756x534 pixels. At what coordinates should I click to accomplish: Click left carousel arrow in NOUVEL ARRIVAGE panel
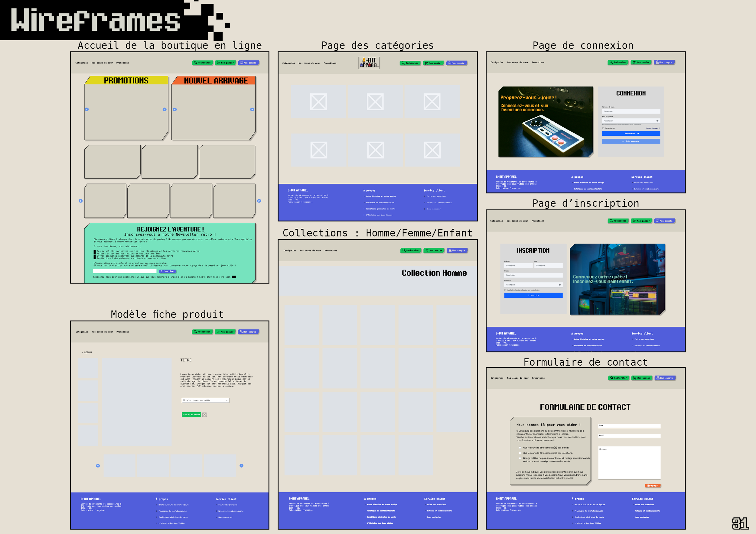click(x=175, y=110)
